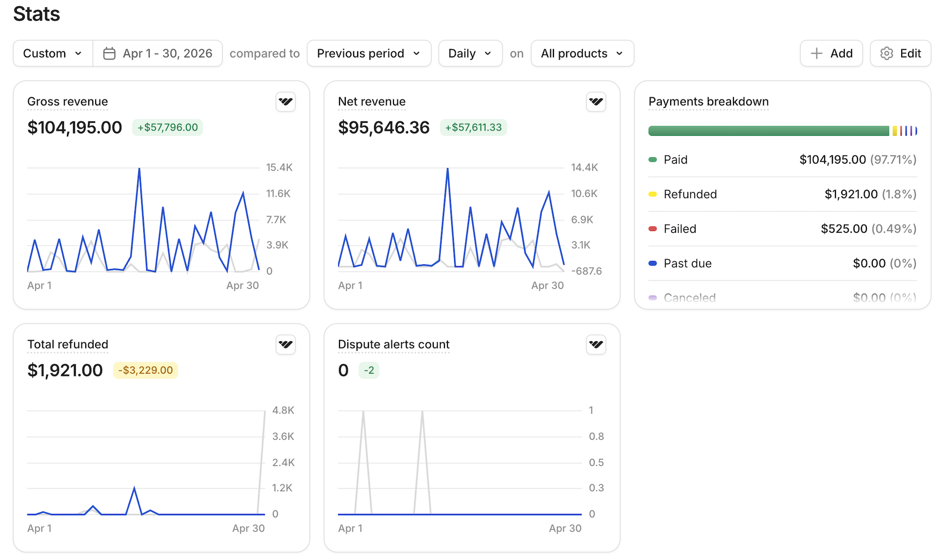
Task: Click the Total refunded title
Action: [68, 344]
